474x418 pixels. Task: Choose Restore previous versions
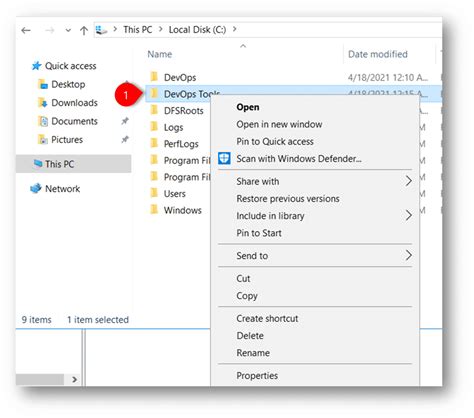[288, 199]
